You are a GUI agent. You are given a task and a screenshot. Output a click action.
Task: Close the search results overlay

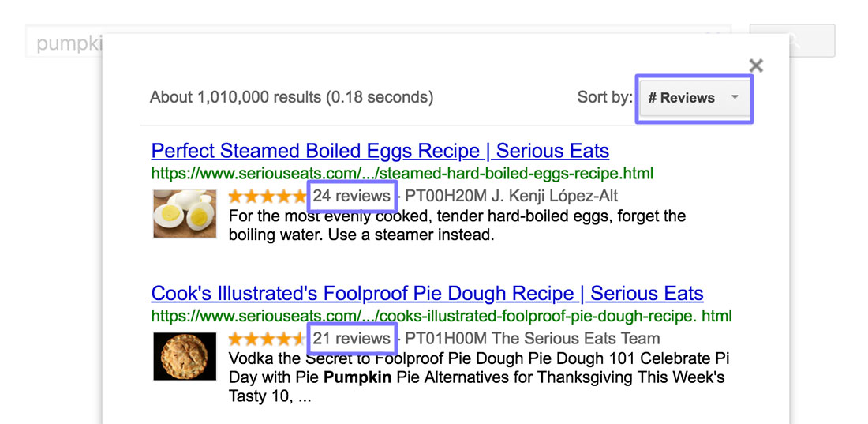click(x=756, y=66)
